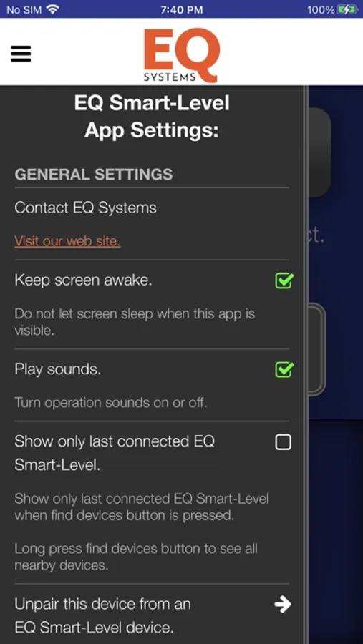Tap the dimmed rounded button behind panel
The width and height of the screenshot is (363, 644).
pos(319,152)
